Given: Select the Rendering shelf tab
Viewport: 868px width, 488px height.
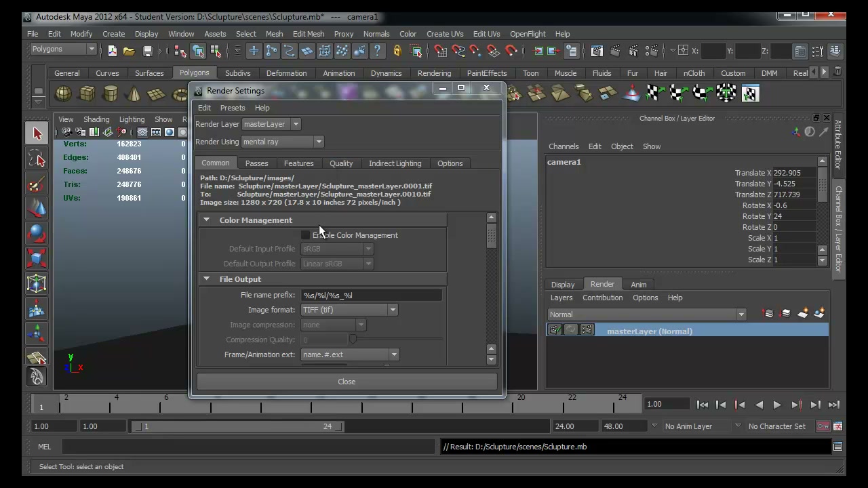Looking at the screenshot, I should (434, 73).
